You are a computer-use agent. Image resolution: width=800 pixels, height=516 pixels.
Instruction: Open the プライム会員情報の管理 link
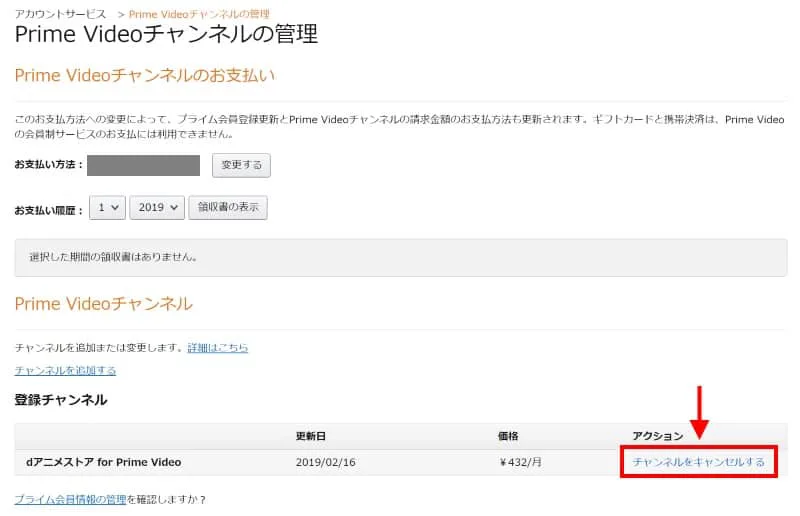pyautogui.click(x=70, y=498)
